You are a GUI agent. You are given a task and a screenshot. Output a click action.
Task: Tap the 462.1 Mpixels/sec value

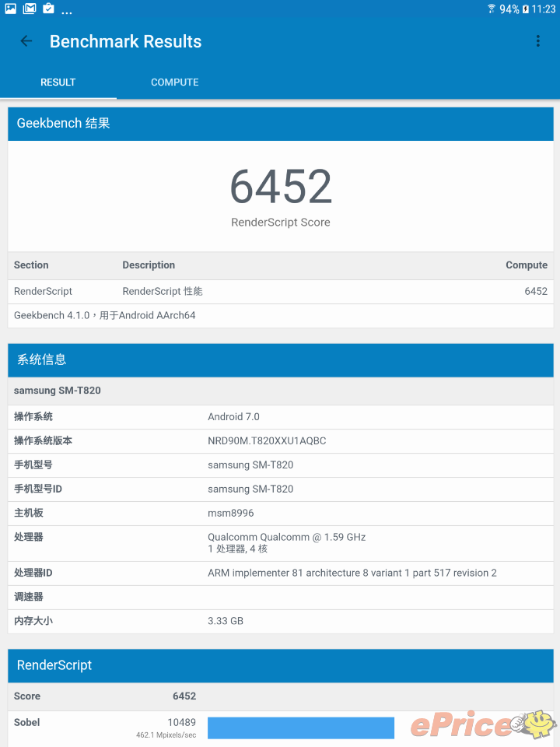point(166,735)
